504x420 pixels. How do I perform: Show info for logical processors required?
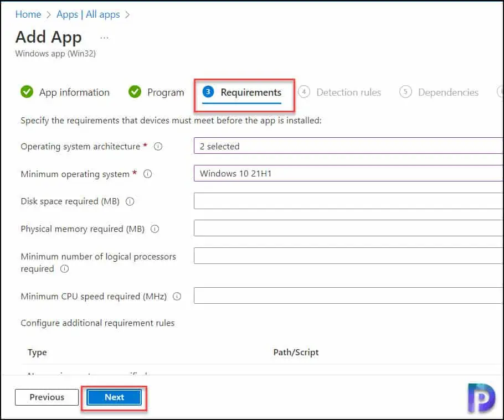click(x=65, y=269)
